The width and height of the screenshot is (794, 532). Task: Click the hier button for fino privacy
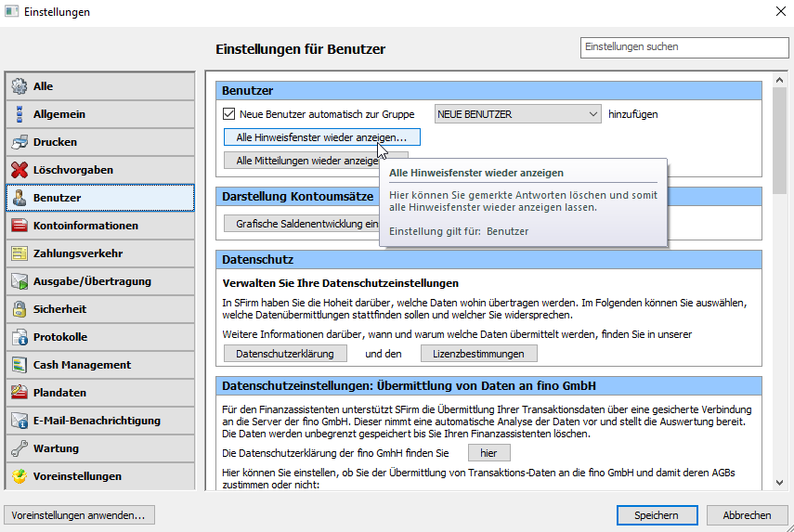pos(488,453)
